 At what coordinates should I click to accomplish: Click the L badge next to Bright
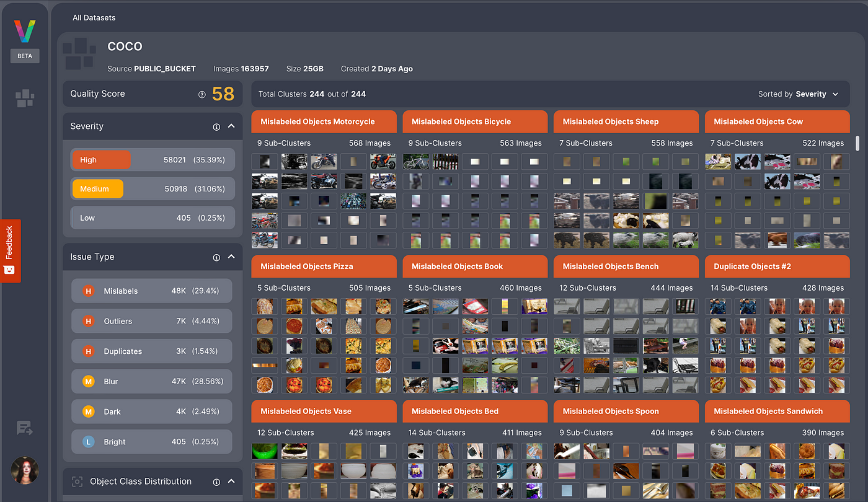tap(88, 442)
